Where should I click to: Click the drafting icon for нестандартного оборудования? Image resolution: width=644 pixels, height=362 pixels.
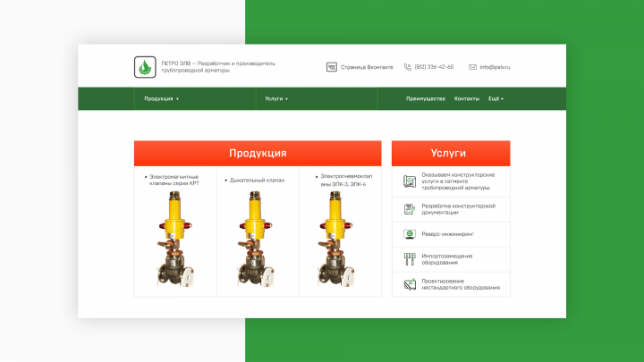pyautogui.click(x=410, y=284)
